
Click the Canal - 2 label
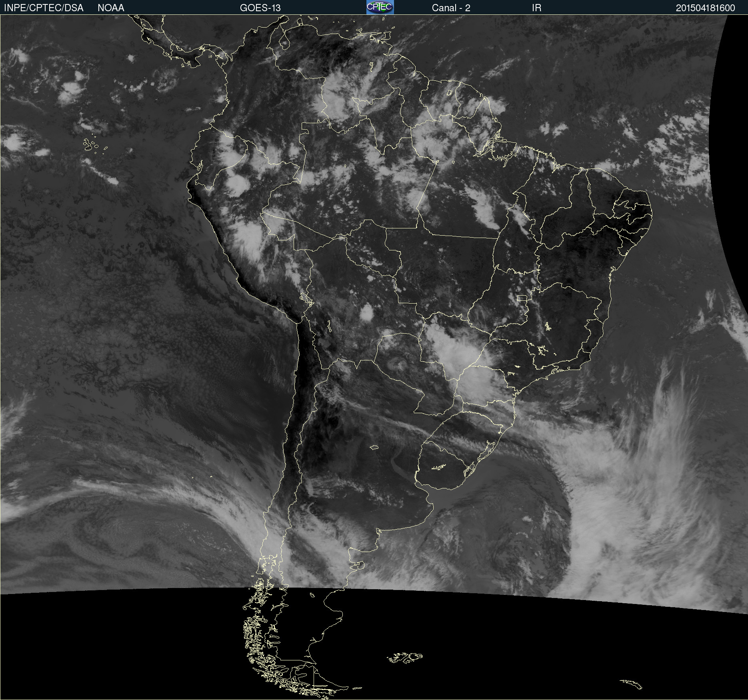[x=451, y=8]
